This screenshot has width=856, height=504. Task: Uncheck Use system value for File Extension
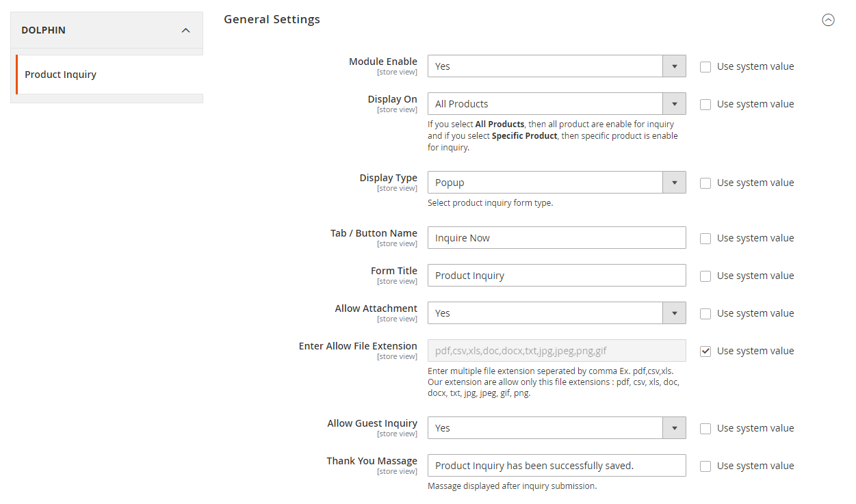click(705, 352)
